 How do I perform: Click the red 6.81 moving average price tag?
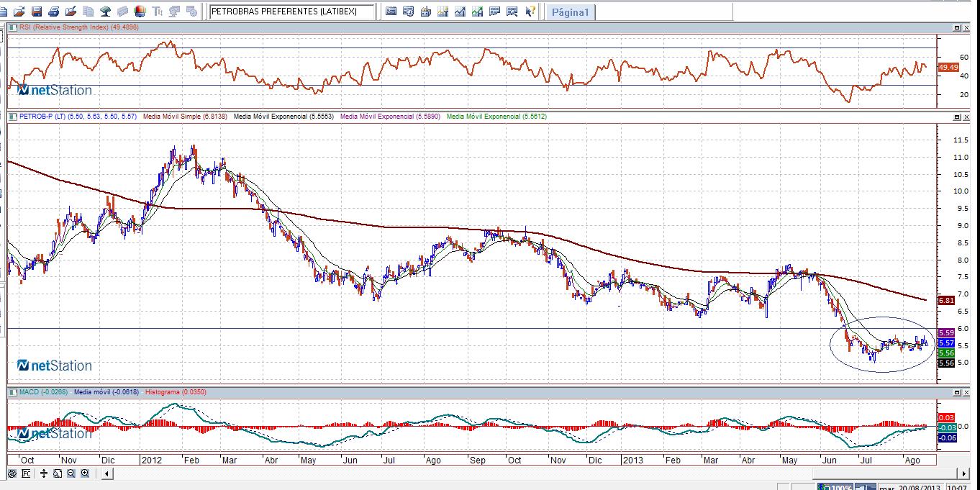coord(946,300)
